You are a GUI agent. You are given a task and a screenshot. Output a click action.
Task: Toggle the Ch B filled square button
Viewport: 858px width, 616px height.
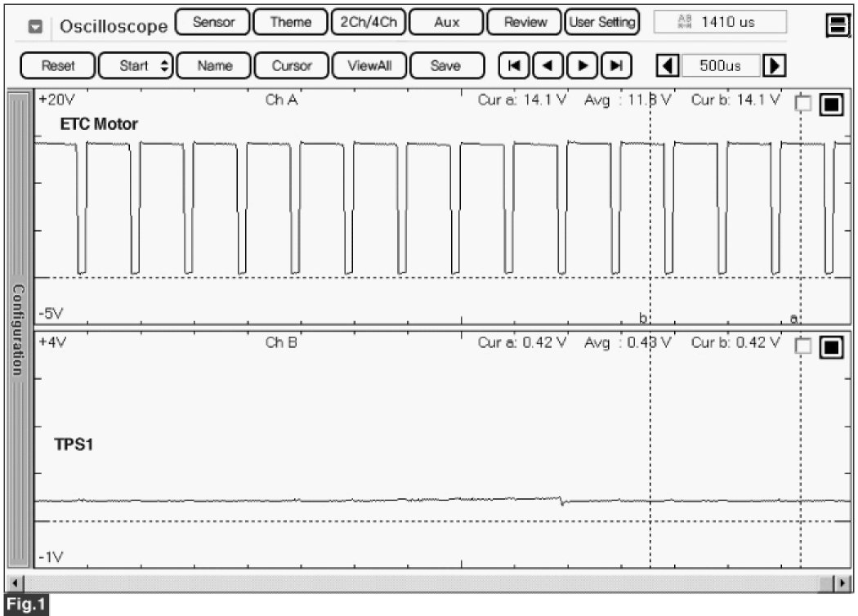point(831,346)
